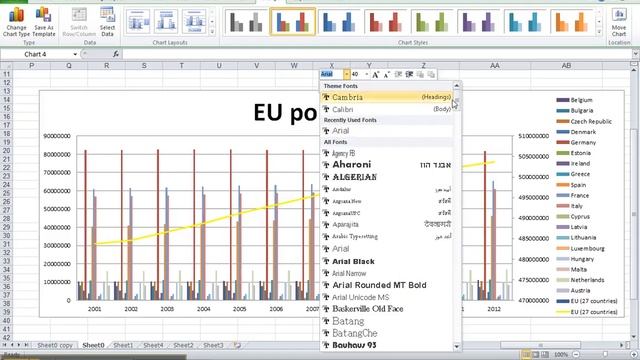The height and width of the screenshot is (360, 640).
Task: Switch to Page Break Preview view
Action: 545,355
